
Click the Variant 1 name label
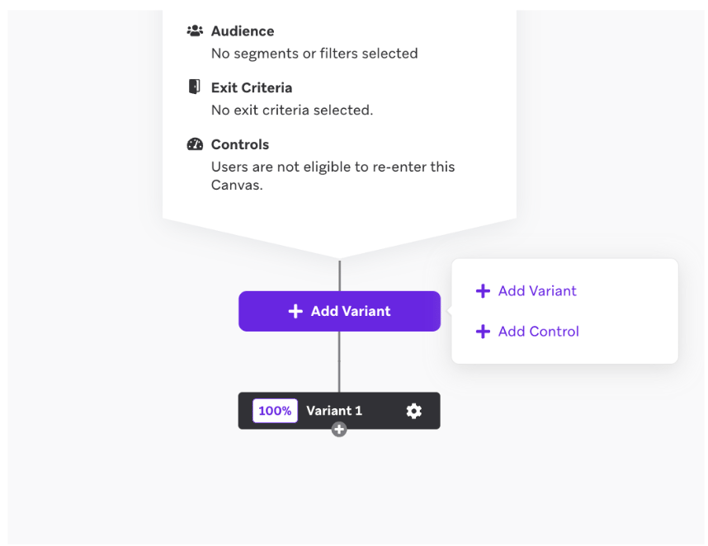(x=334, y=411)
